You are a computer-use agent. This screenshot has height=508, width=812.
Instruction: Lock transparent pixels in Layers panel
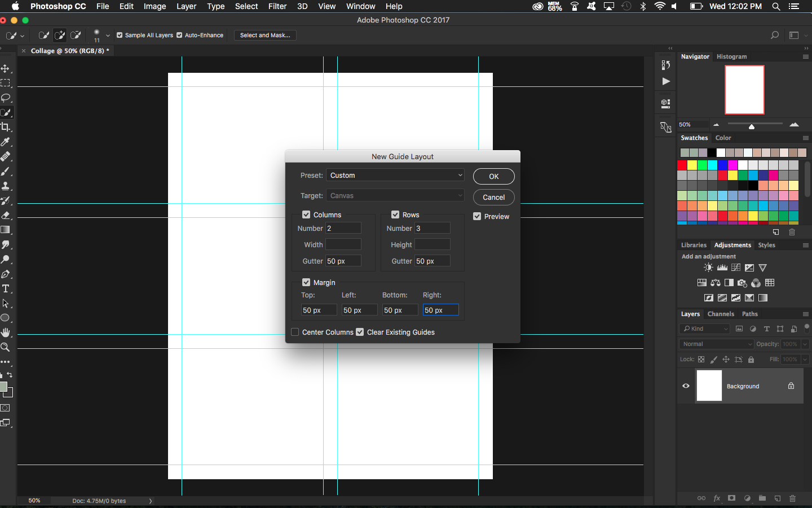tap(701, 360)
